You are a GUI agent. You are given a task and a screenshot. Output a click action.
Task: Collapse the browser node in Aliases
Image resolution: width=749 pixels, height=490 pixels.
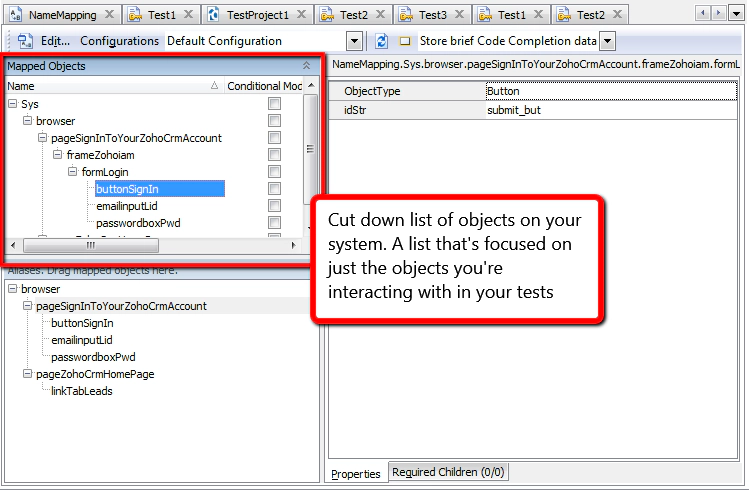point(13,288)
